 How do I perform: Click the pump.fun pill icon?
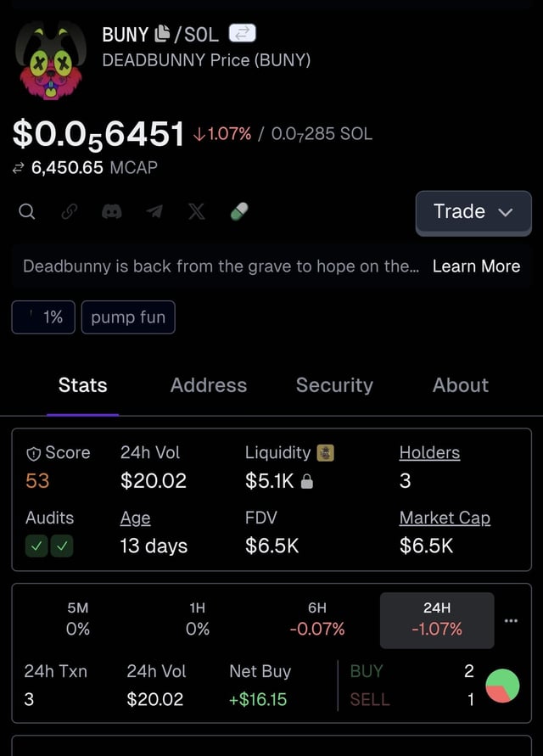point(239,211)
